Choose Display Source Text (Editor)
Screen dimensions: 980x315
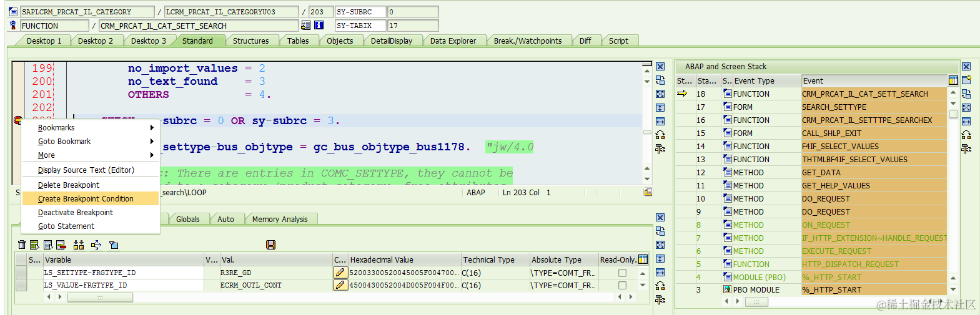pos(91,170)
